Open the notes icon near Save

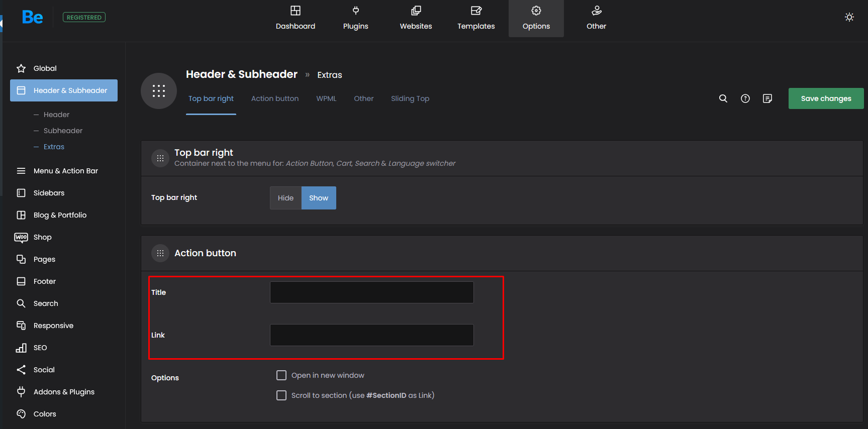tap(767, 98)
